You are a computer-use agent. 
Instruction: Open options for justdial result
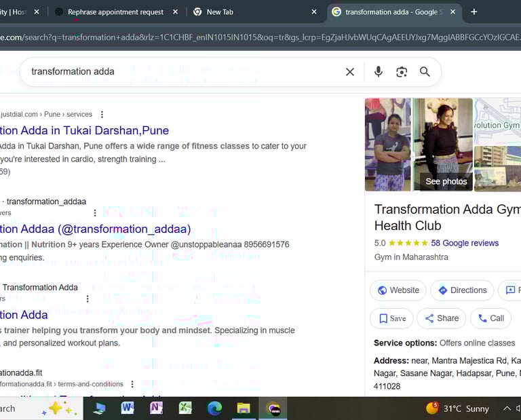pyautogui.click(x=102, y=114)
